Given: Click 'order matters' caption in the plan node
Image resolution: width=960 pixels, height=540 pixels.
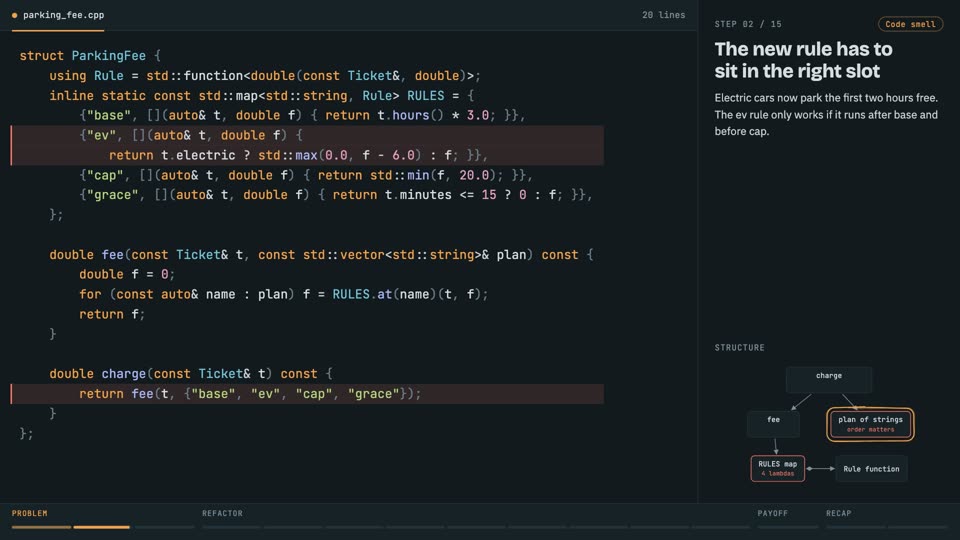Looking at the screenshot, I should coord(870,429).
